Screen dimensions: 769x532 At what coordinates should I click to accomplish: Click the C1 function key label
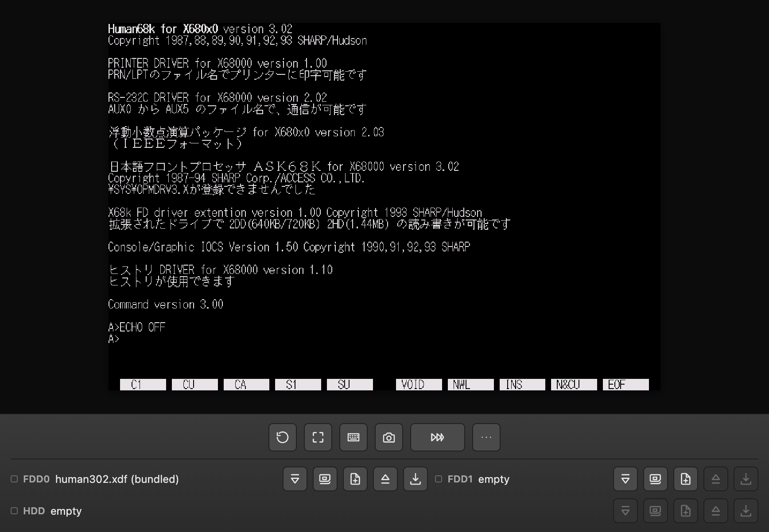[x=143, y=385]
